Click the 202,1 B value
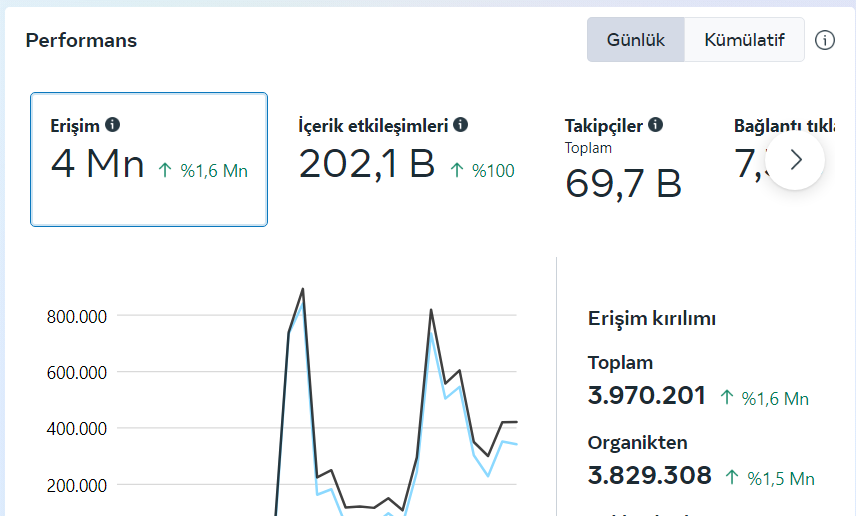The width and height of the screenshot is (856, 516). [x=366, y=164]
